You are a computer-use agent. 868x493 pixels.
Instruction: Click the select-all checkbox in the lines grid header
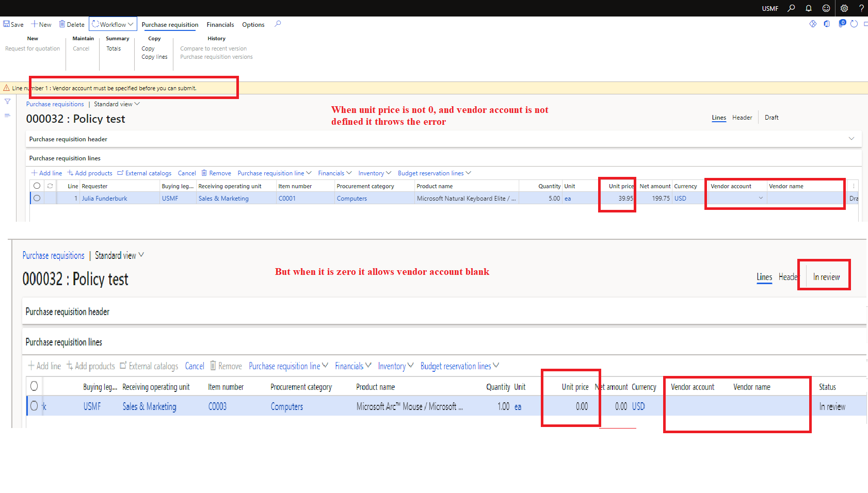point(37,186)
